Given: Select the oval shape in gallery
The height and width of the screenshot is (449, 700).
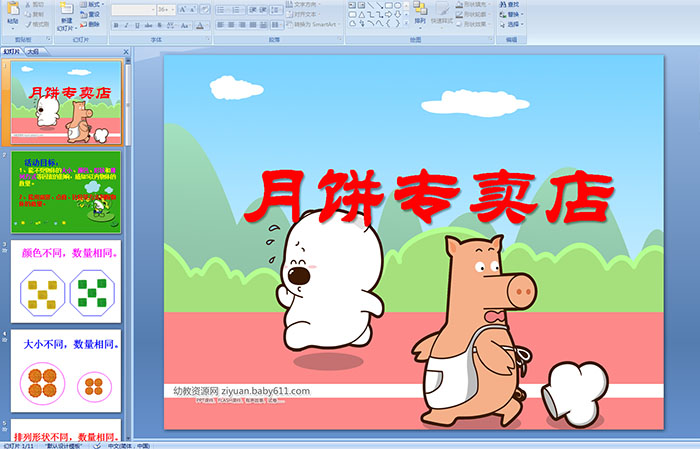Looking at the screenshot, I should (397, 5).
